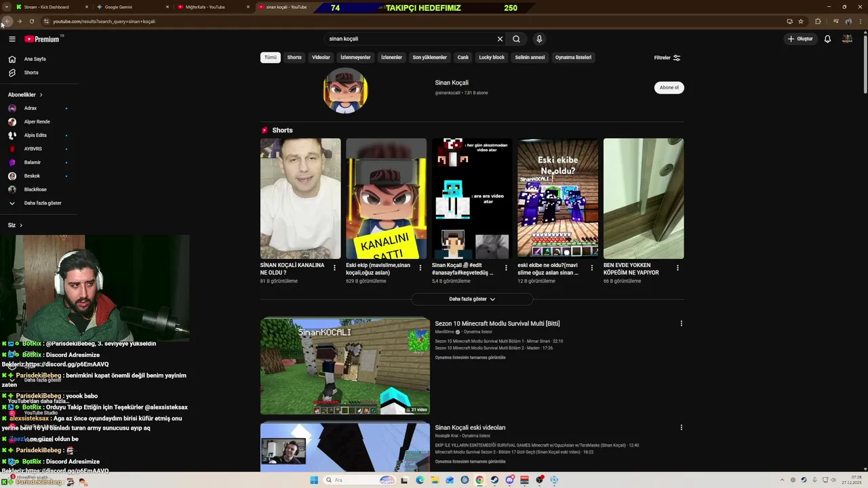This screenshot has width=868, height=488.
Task: Reload the page with the refresh icon
Action: click(32, 21)
